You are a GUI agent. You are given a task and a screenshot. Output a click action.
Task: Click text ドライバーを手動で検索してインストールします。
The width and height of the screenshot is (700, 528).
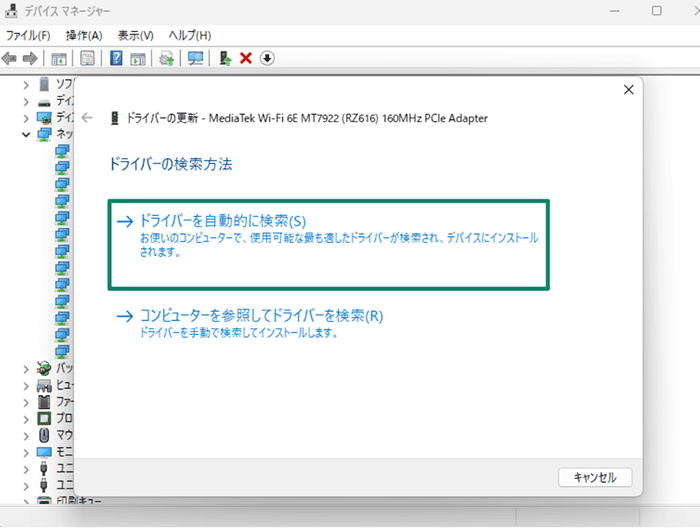pos(239,333)
